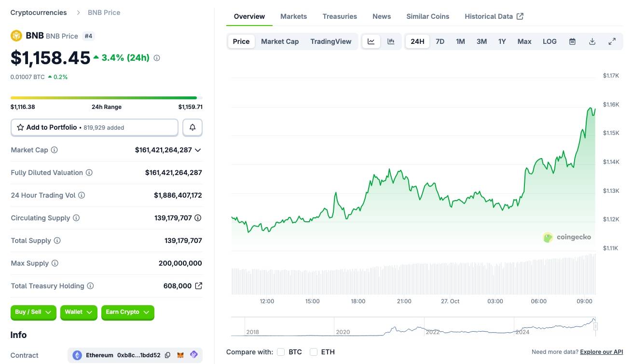The height and width of the screenshot is (364, 633).
Task: Enable the BTC comparison checkbox
Action: click(281, 352)
